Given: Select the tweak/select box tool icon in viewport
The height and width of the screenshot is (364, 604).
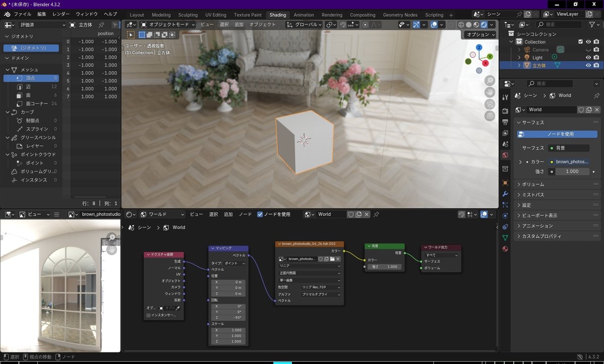Looking at the screenshot, I should [x=131, y=35].
